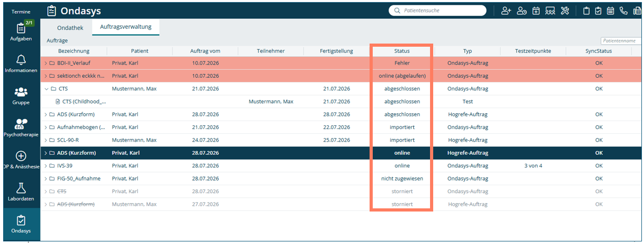Open the Gruppe sidebar section
Screen dimensions: 644x243
(21, 95)
